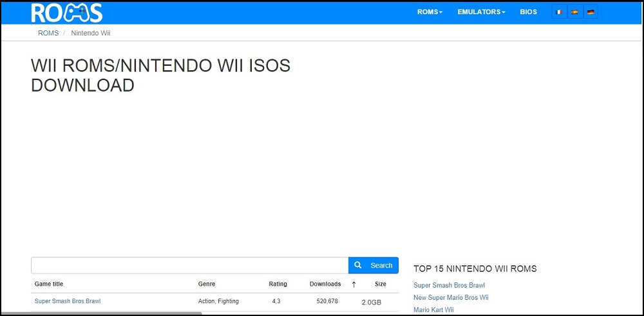The height and width of the screenshot is (316, 644).
Task: Click the Nintendo Wii breadcrumb item
Action: (x=91, y=33)
